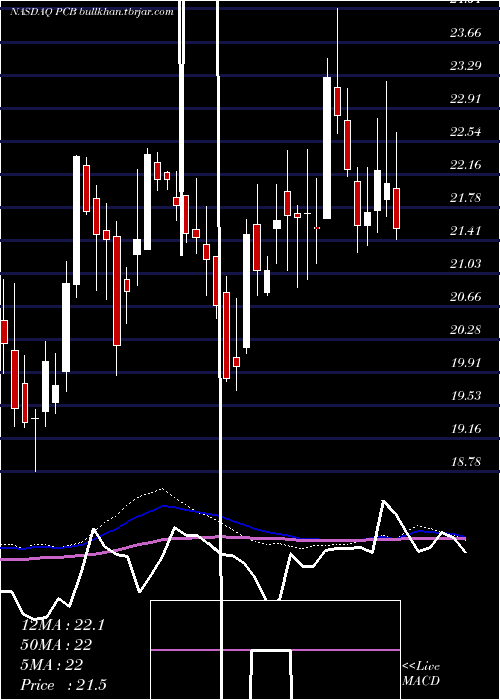Click the 18.78 price axis label
This screenshot has height=700, width=500.
(x=466, y=462)
